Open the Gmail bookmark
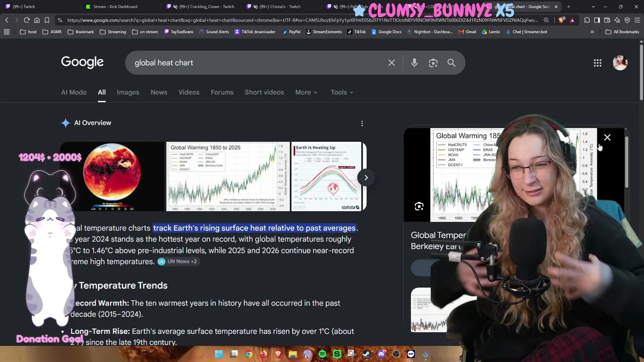 [x=467, y=32]
